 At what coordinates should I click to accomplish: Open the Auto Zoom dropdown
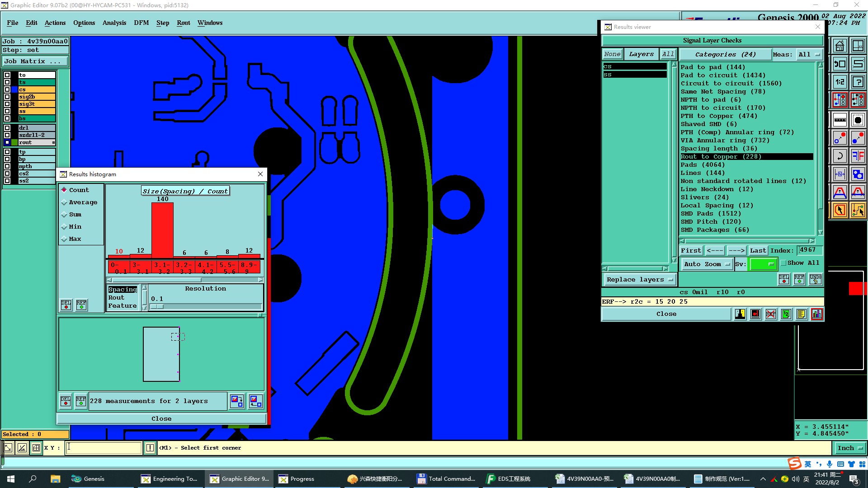[706, 264]
